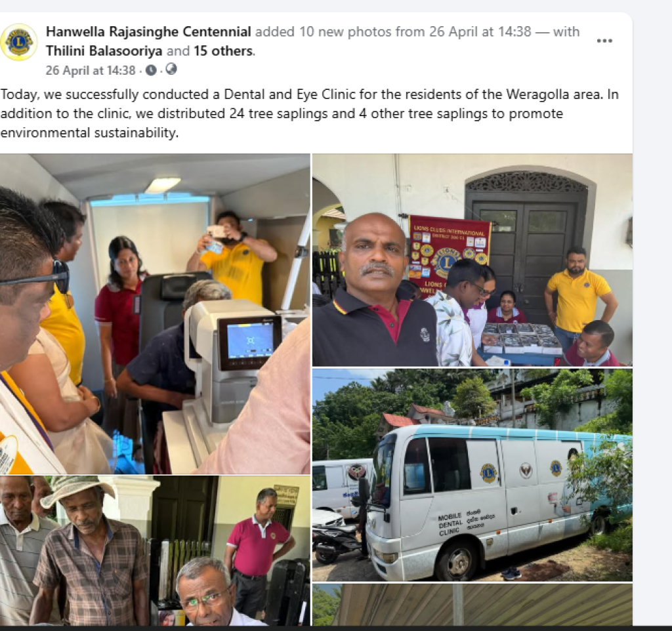Show the 15 others tagged
This screenshot has height=631, width=672.
click(x=223, y=51)
